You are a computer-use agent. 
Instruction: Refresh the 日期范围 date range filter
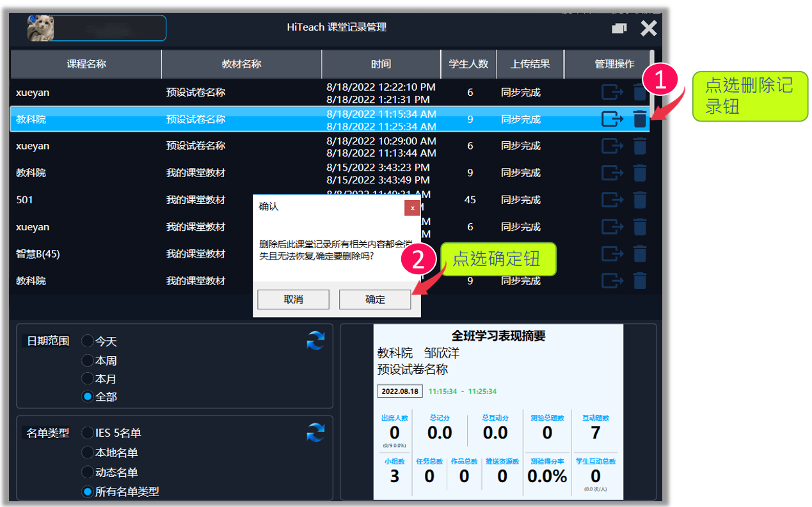coord(315,341)
